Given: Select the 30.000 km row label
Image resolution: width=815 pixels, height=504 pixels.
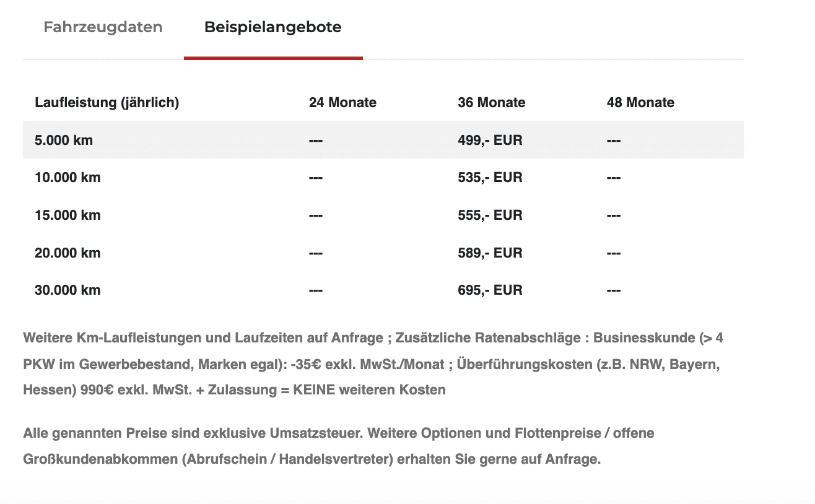Looking at the screenshot, I should (x=68, y=290).
